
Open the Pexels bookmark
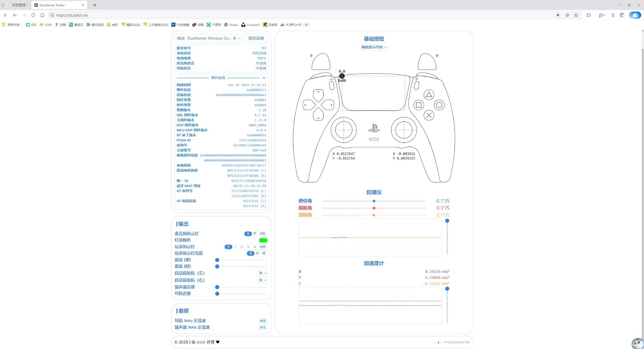pyautogui.click(x=231, y=25)
